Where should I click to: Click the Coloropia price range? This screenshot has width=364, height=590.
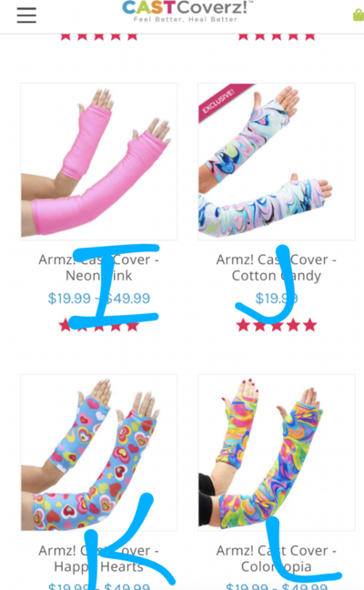click(277, 585)
